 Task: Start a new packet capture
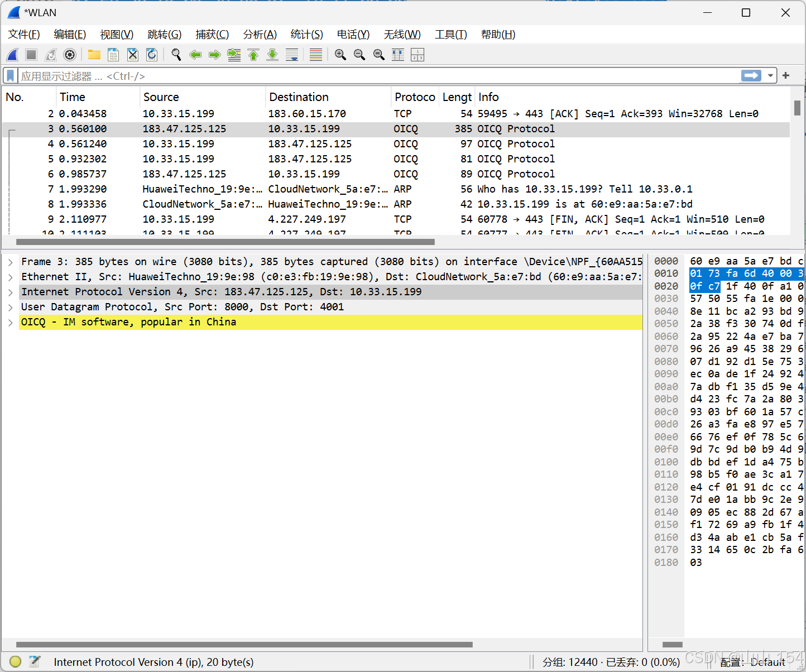12,55
